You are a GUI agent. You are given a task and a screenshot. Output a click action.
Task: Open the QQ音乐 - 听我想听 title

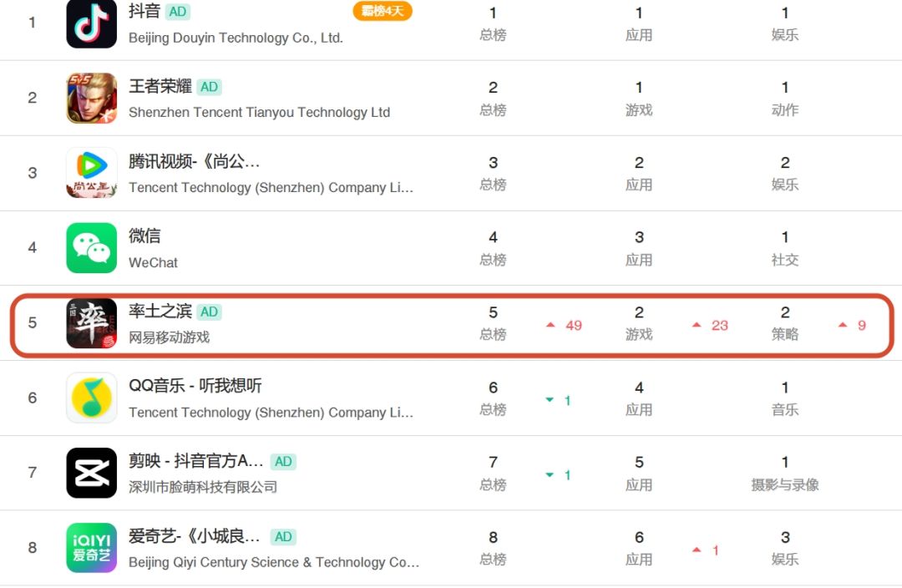pyautogui.click(x=195, y=386)
